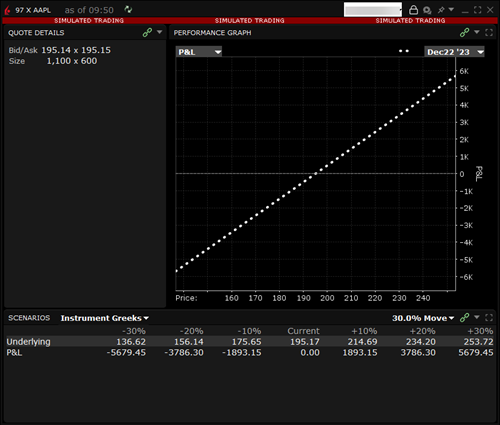Click link chain icon in Scenarios panel
The width and height of the screenshot is (500, 425).
pos(464,318)
